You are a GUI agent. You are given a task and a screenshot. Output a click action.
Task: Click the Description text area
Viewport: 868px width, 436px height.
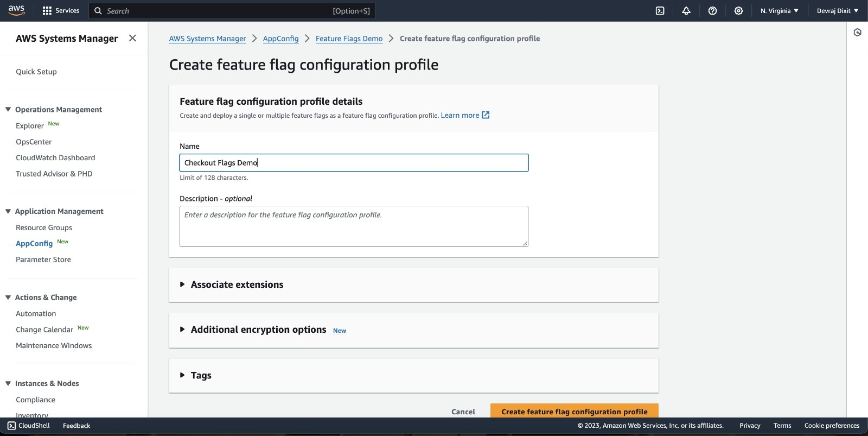pyautogui.click(x=354, y=226)
